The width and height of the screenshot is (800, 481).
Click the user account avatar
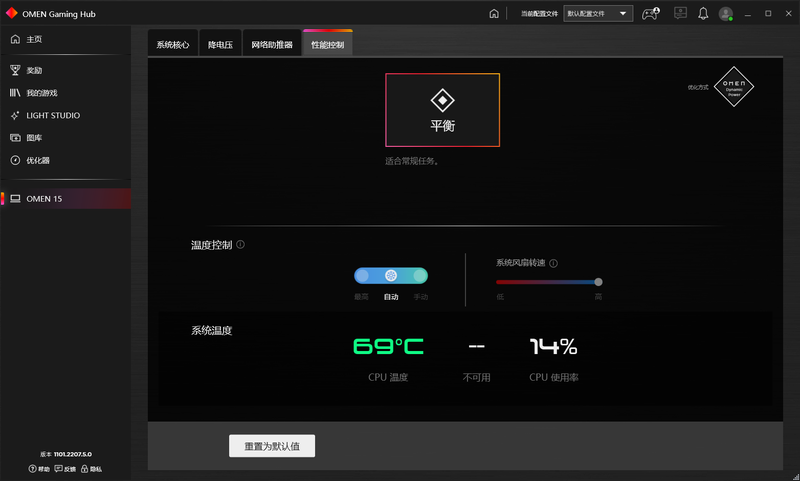725,14
